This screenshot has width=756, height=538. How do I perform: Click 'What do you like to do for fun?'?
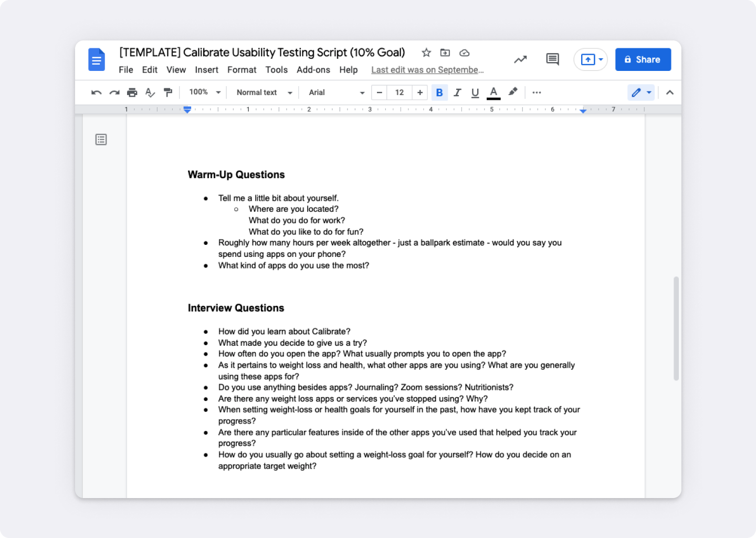click(x=306, y=232)
